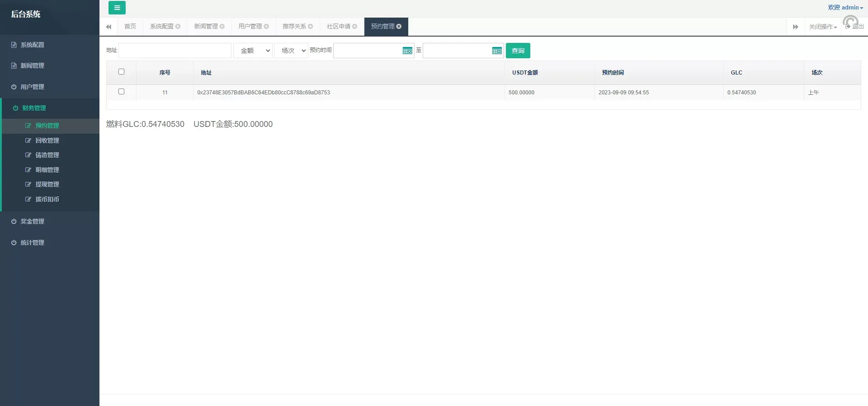Check the checkbox for row 11

(x=121, y=92)
